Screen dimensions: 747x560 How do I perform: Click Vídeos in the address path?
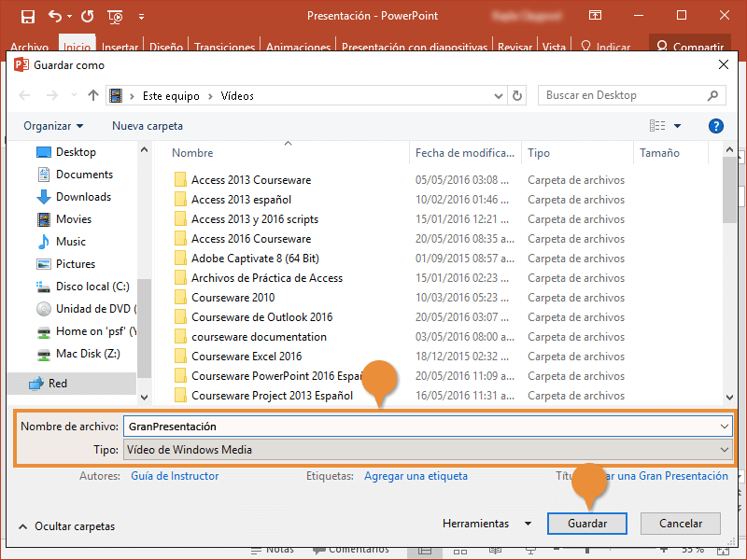(237, 96)
